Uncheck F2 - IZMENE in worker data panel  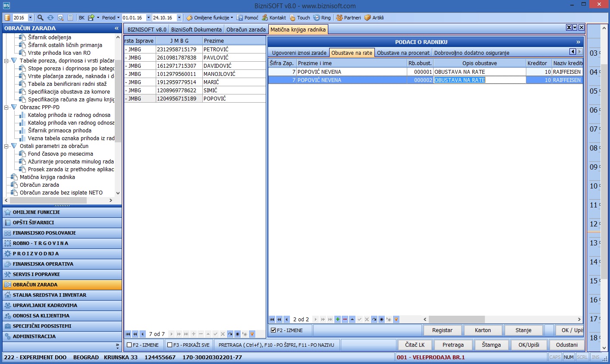273,330
